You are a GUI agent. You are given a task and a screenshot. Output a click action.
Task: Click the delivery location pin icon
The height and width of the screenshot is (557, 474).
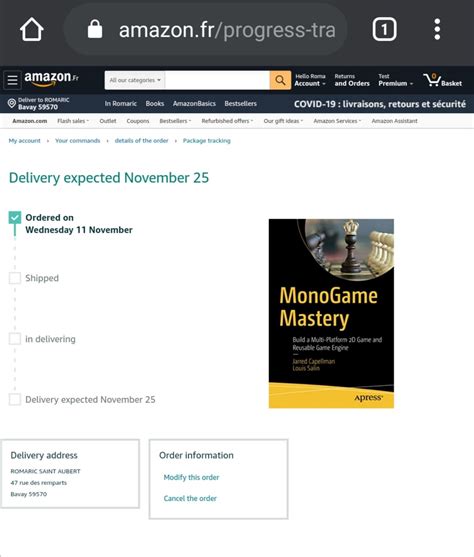coord(12,103)
